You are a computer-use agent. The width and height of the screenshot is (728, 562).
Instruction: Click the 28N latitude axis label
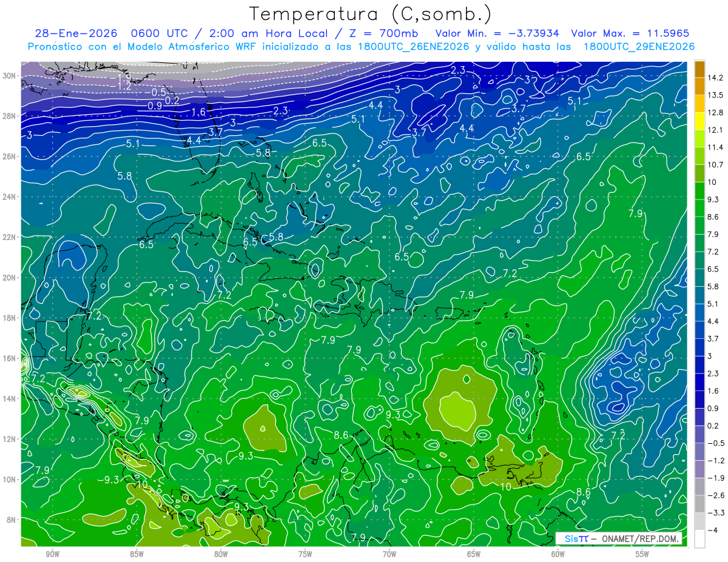pyautogui.click(x=10, y=116)
